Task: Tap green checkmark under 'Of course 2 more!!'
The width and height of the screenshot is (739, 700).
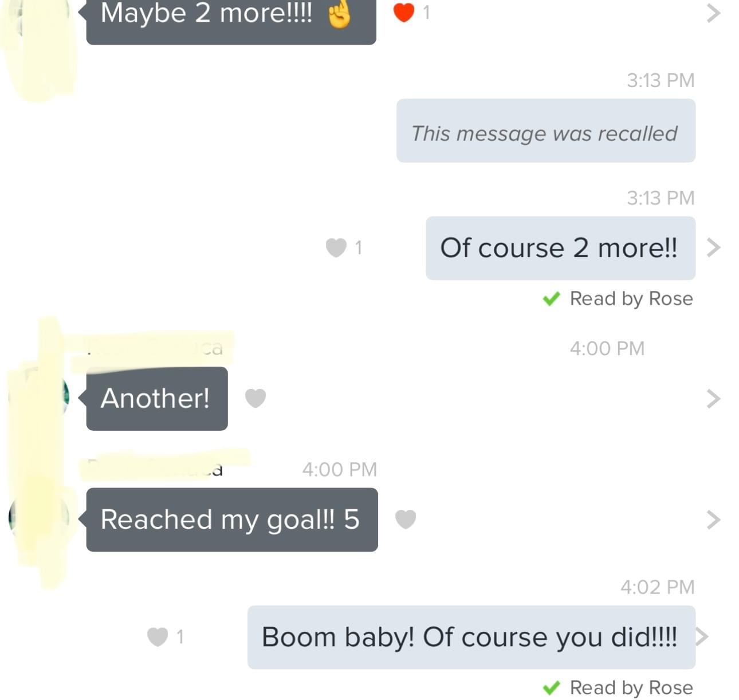Action: pyautogui.click(x=551, y=298)
